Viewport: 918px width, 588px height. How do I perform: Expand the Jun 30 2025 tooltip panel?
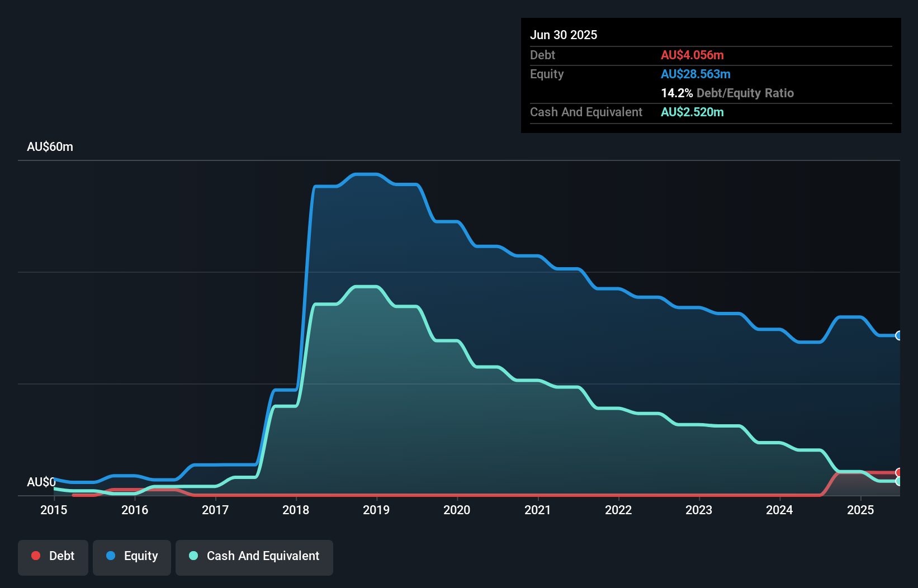click(564, 35)
